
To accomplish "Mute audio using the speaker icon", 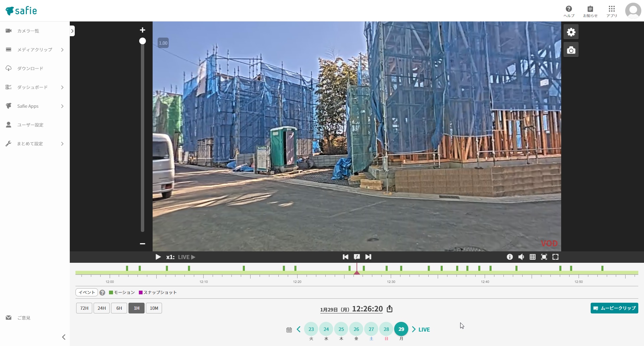I will click(521, 257).
